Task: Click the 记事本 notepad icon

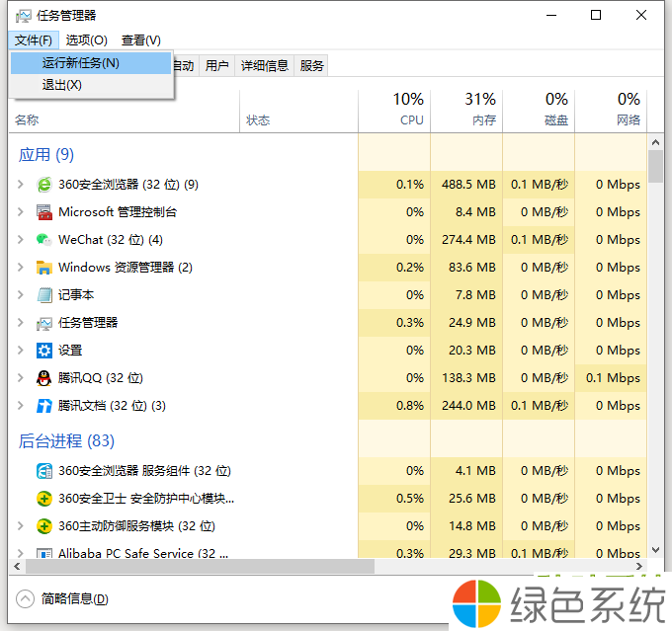Action: click(x=44, y=295)
